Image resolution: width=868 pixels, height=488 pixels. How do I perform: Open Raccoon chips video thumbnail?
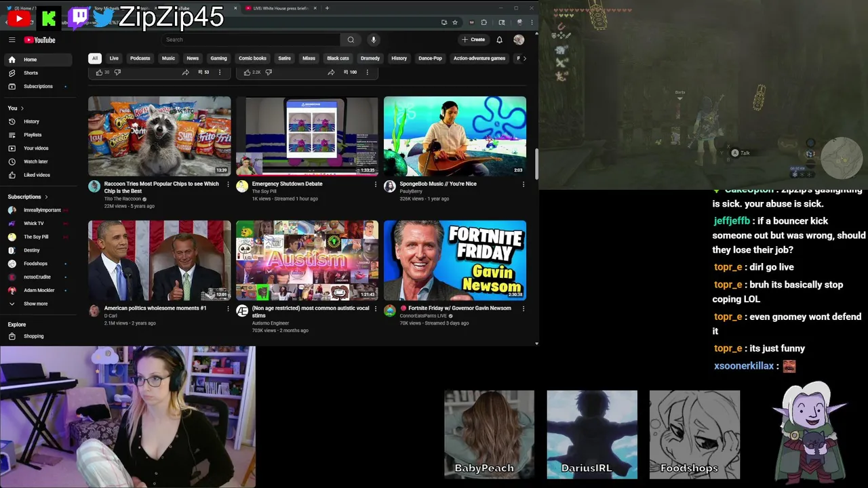[159, 136]
